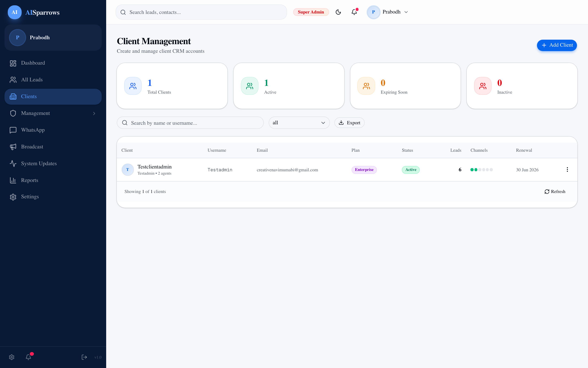Click the Refresh button
588x368 pixels.
(555, 192)
